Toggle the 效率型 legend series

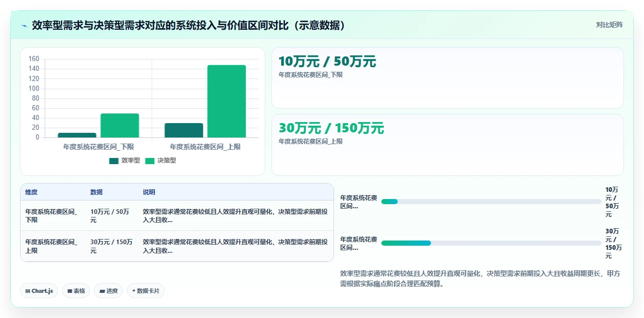coord(124,161)
